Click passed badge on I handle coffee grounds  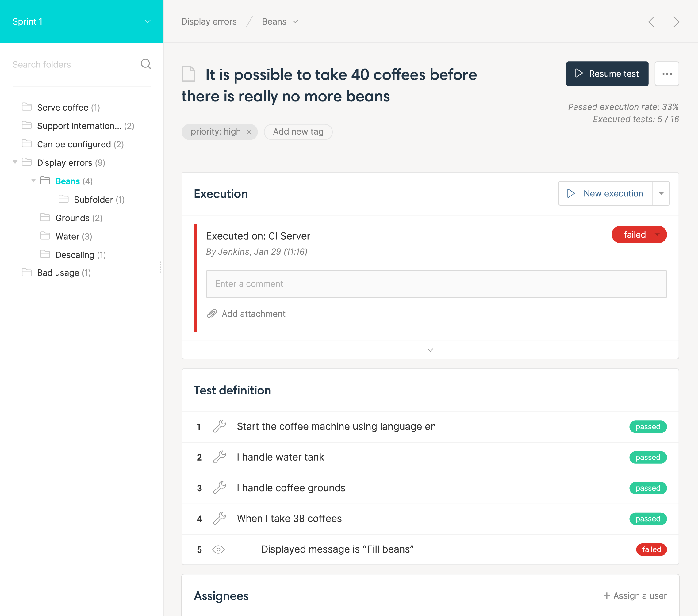point(648,488)
